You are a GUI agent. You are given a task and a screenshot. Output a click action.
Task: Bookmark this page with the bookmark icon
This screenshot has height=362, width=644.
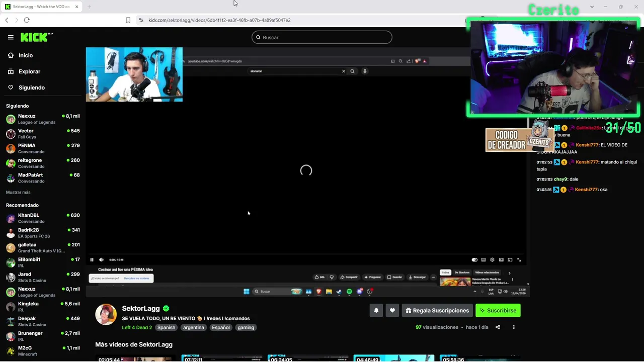pyautogui.click(x=128, y=20)
